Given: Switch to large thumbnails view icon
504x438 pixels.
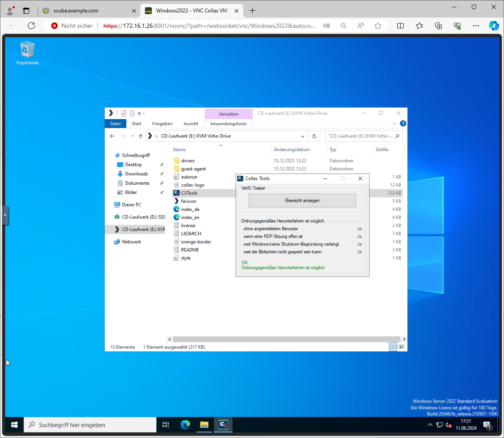Looking at the screenshot, I should (401, 347).
